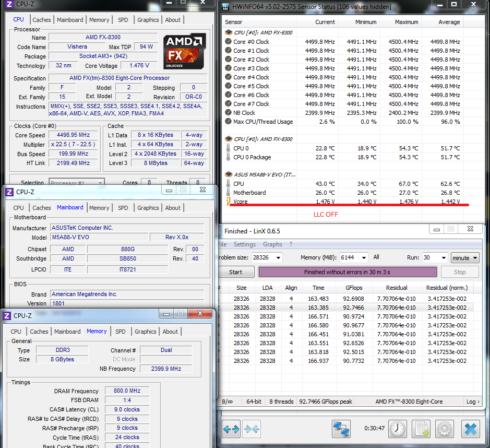The image size is (490, 448).
Task: Click the AMD FX Unlocked logo
Action: 184,51
